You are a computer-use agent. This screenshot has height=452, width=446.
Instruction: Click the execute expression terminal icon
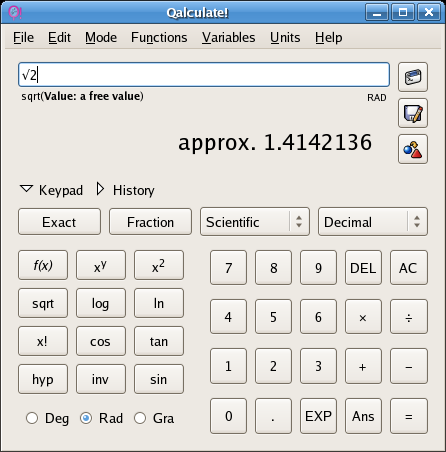pyautogui.click(x=413, y=77)
